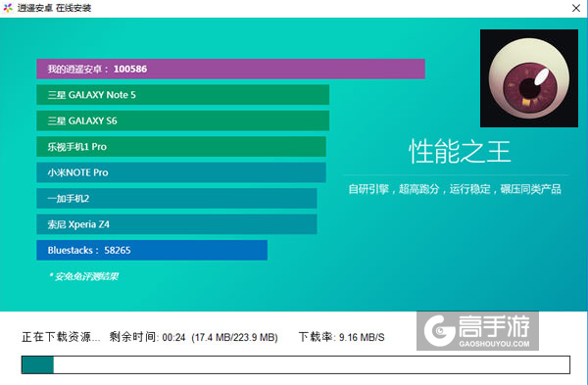Click the 下载率 9.16 MB/S speed

click(342, 337)
